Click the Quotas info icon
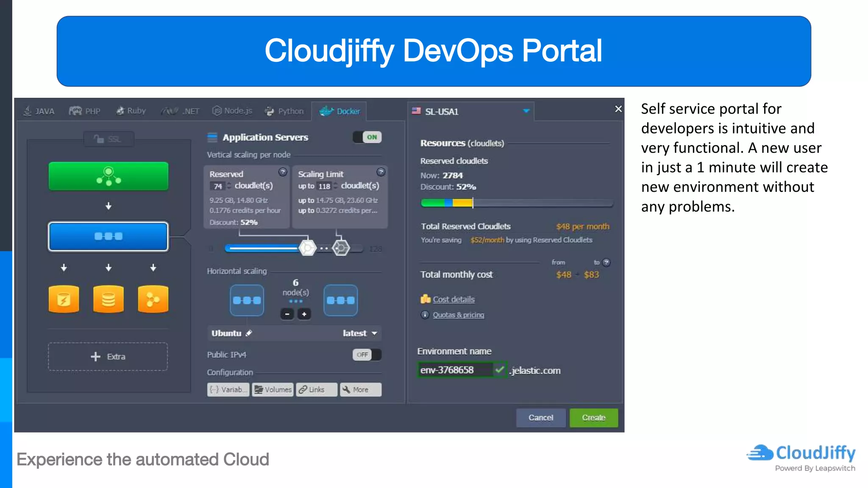The width and height of the screenshot is (868, 488). point(425,315)
